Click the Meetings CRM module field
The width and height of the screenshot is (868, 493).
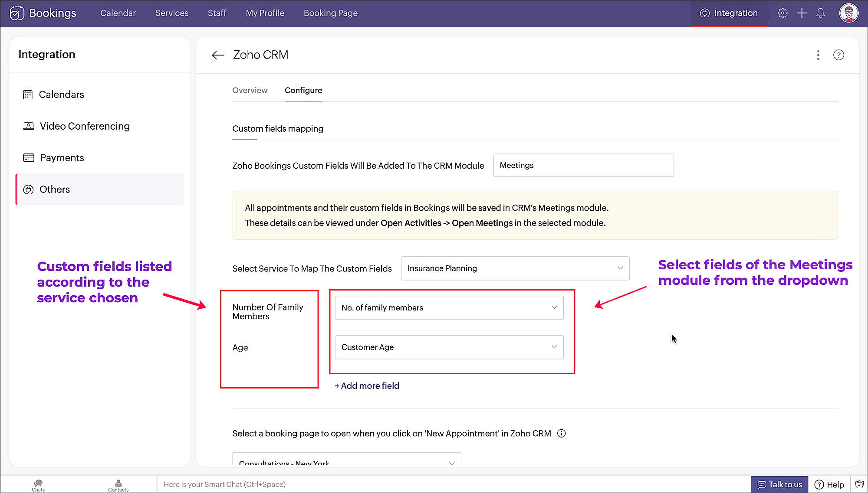click(x=583, y=165)
